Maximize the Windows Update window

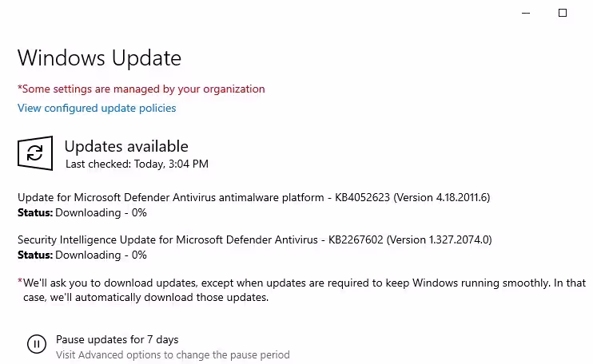[x=562, y=13]
